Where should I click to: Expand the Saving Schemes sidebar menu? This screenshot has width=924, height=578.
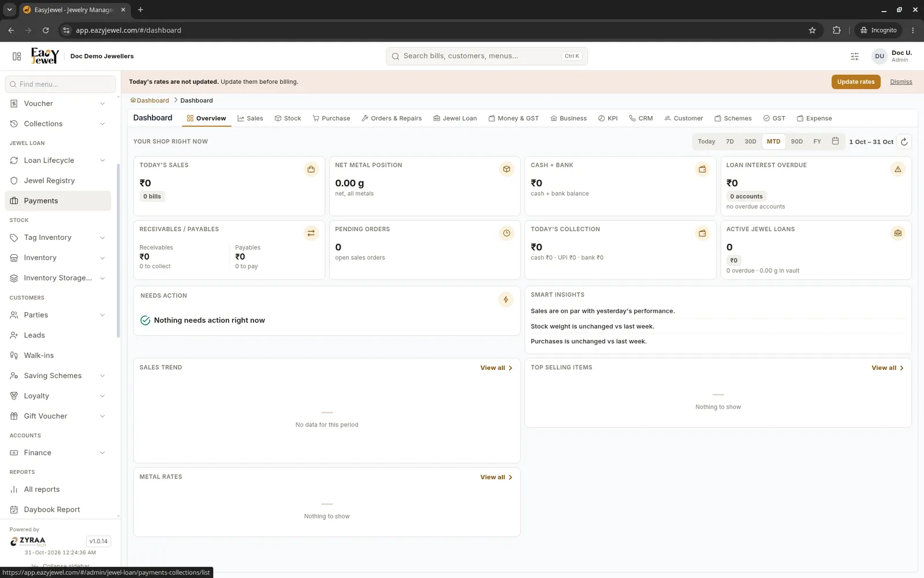[x=58, y=376]
